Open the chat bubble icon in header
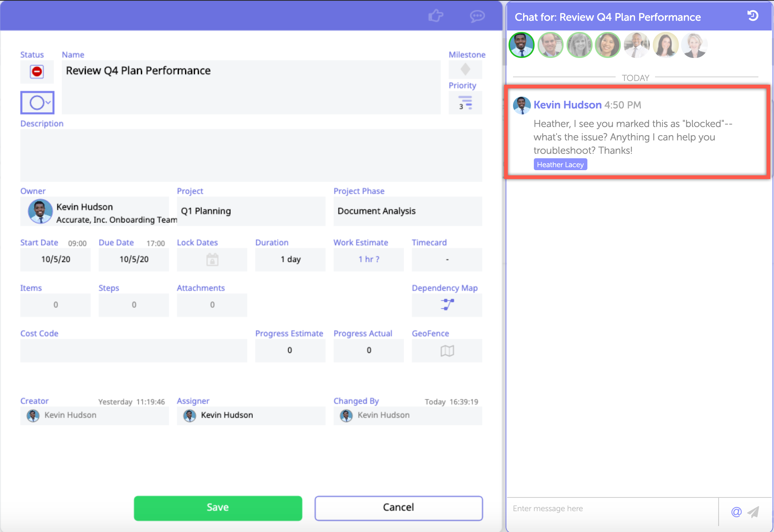The height and width of the screenshot is (532, 774). pos(477,16)
